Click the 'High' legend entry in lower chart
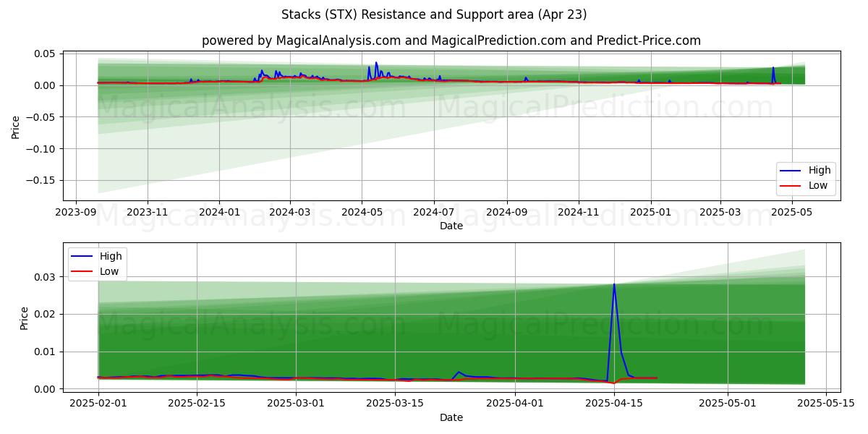 tap(111, 256)
